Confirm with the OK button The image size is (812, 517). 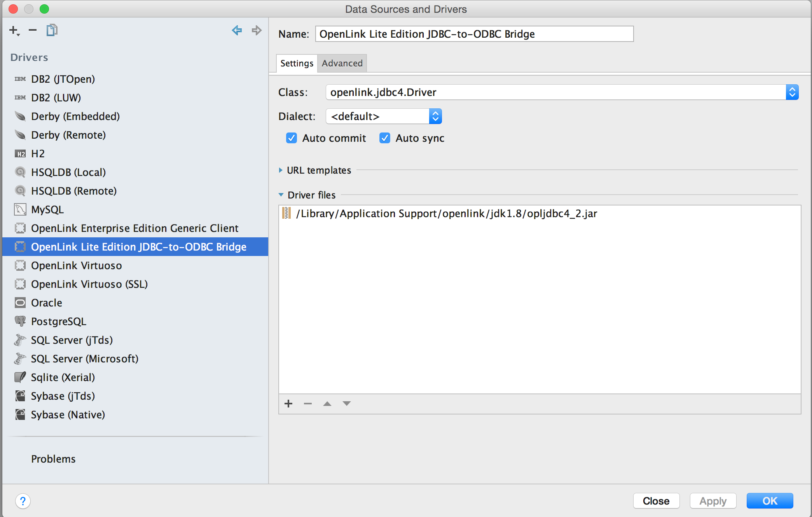tap(770, 501)
